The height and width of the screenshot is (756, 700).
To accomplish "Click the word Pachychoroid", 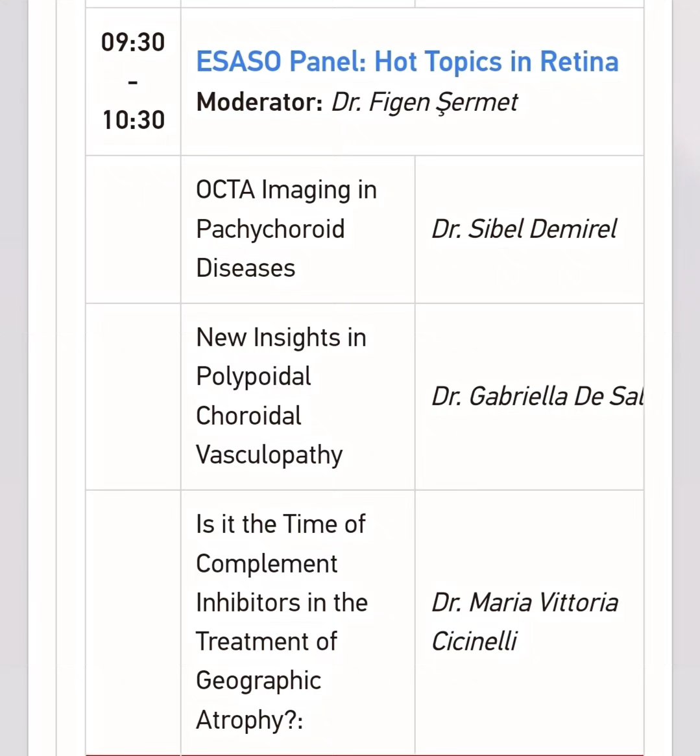I will 270,230.
